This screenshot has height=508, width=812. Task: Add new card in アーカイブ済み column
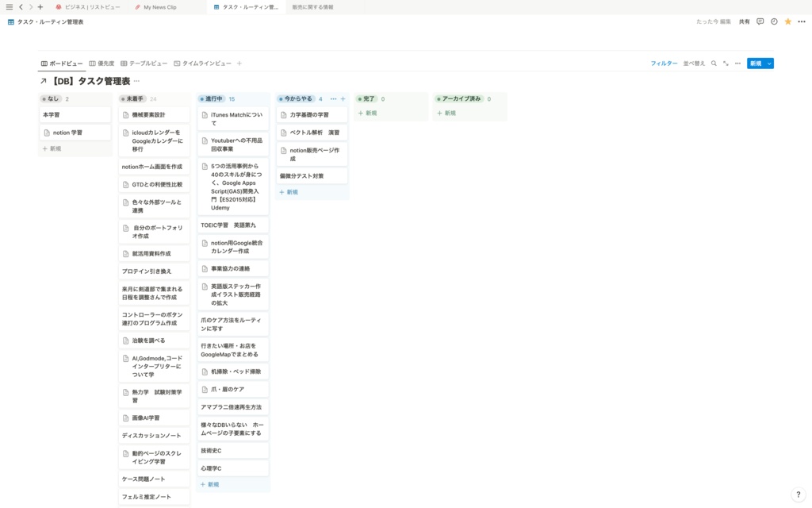pyautogui.click(x=446, y=113)
